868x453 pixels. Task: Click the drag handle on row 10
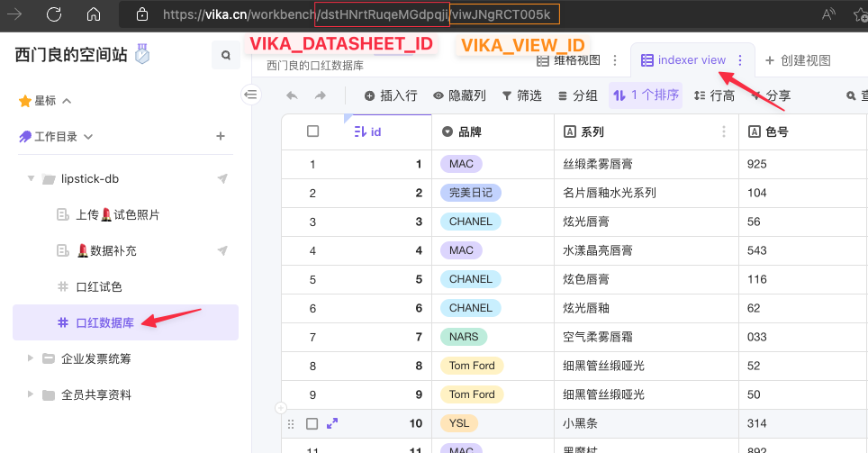click(x=291, y=423)
